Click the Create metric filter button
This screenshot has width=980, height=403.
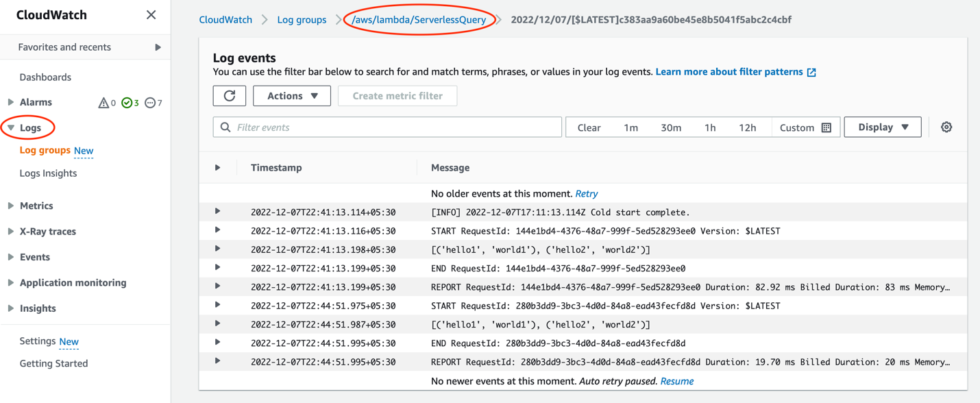[397, 96]
